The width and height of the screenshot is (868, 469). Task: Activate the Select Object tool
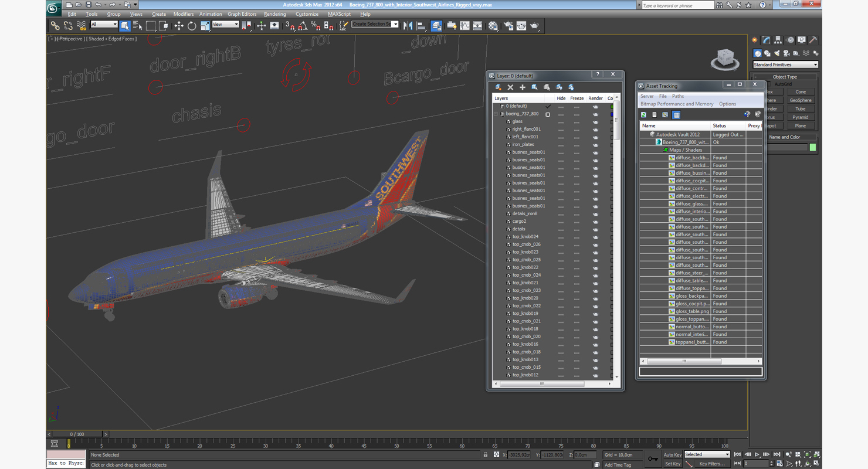(125, 26)
